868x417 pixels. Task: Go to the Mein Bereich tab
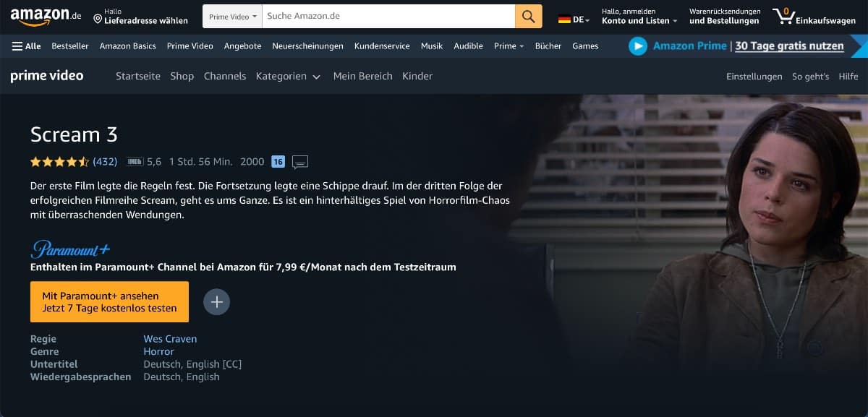click(362, 76)
